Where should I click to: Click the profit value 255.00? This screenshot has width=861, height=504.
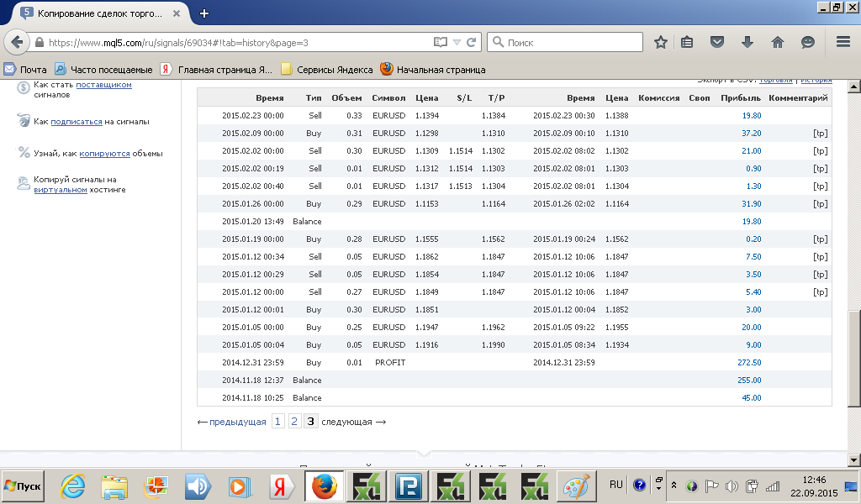(x=749, y=380)
